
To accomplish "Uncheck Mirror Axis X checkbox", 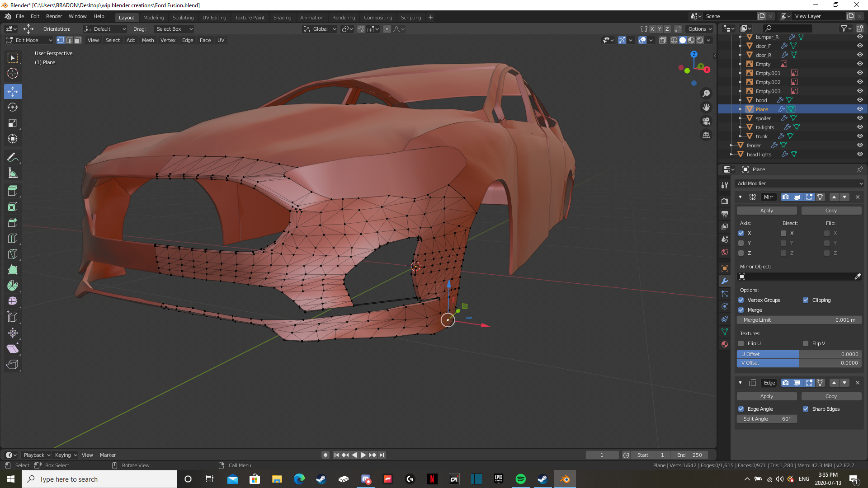I will tap(741, 233).
